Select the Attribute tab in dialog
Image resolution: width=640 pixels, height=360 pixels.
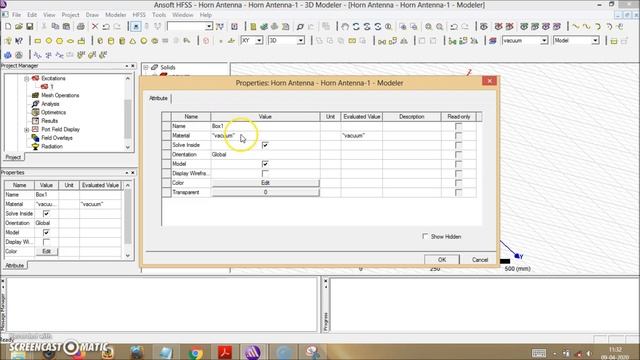pos(158,98)
